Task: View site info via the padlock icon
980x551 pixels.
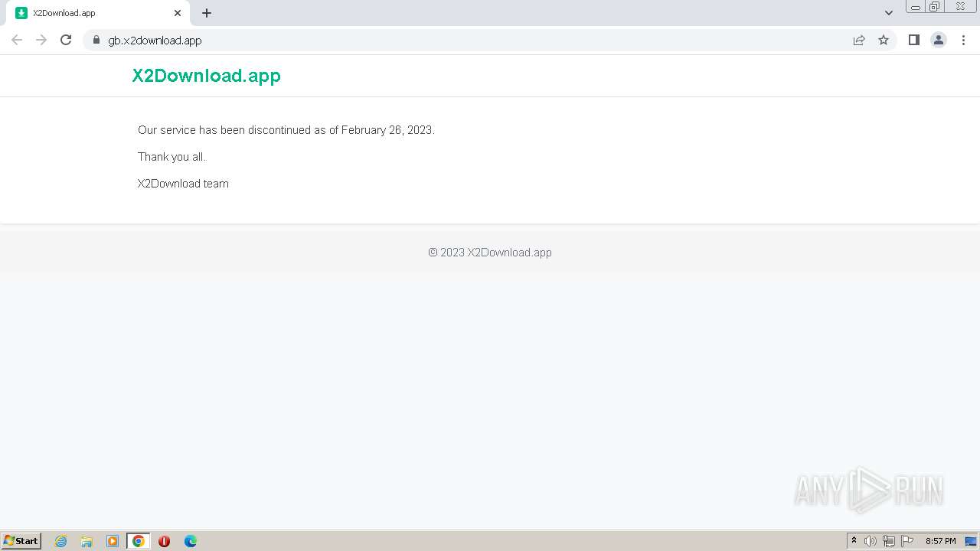Action: (x=96, y=40)
